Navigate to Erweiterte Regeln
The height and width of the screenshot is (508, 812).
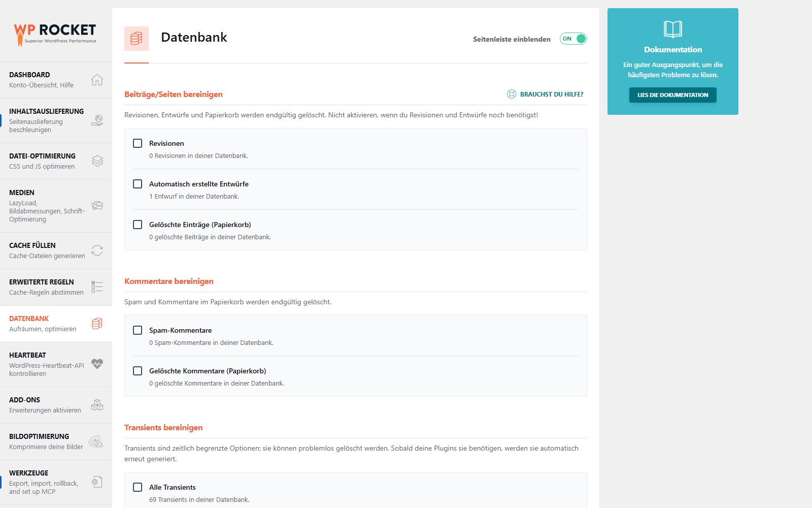[56, 287]
